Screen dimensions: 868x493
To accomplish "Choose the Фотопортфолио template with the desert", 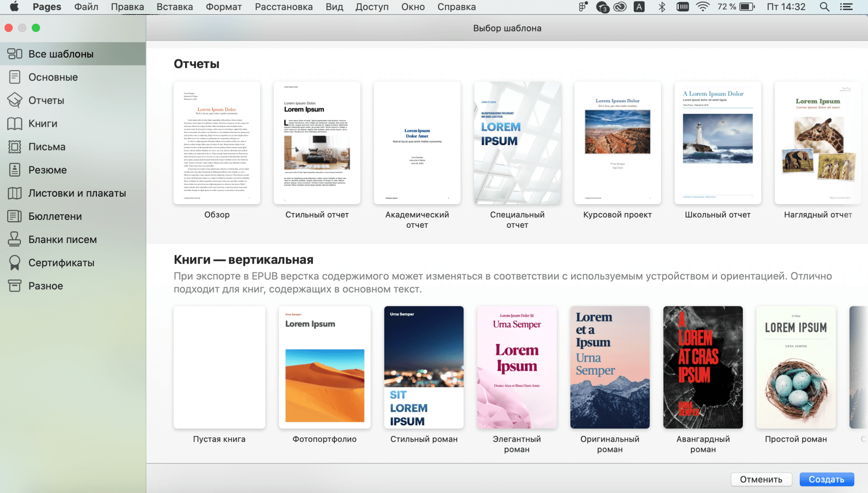I will [x=324, y=367].
